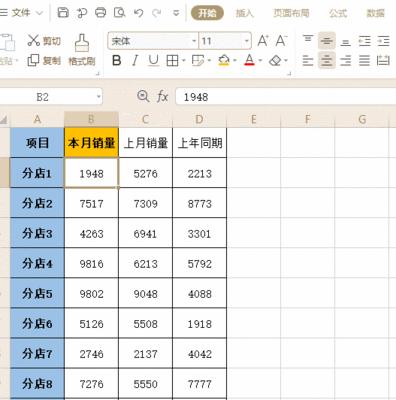This screenshot has width=396, height=400.
Task: Click the Save icon in quick toolbar
Action: (x=63, y=13)
